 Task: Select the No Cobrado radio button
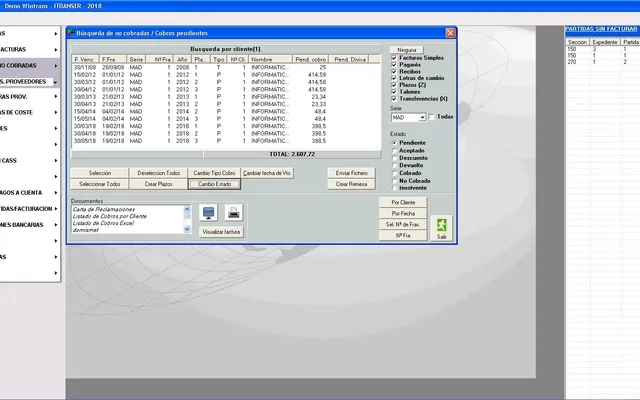point(394,181)
